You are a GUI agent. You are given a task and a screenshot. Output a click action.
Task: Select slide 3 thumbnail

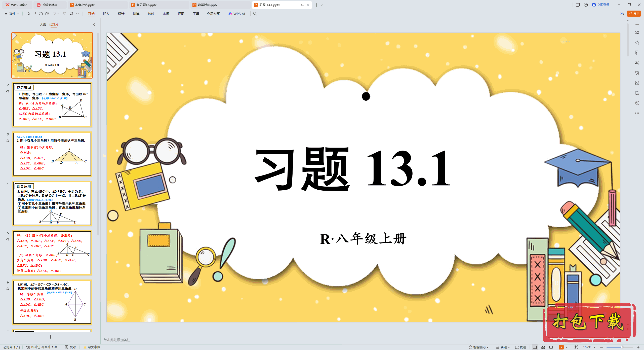(x=52, y=154)
